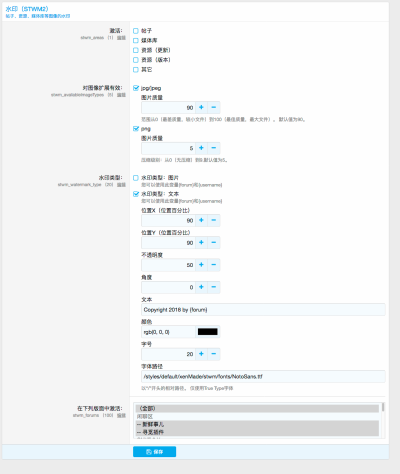The height and width of the screenshot is (474, 400).
Task: Select 寻觅插件 in the forum list
Action: pos(257,432)
